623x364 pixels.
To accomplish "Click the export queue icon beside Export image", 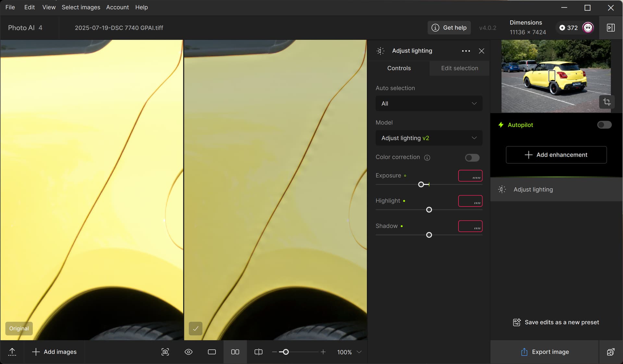I will (x=611, y=352).
